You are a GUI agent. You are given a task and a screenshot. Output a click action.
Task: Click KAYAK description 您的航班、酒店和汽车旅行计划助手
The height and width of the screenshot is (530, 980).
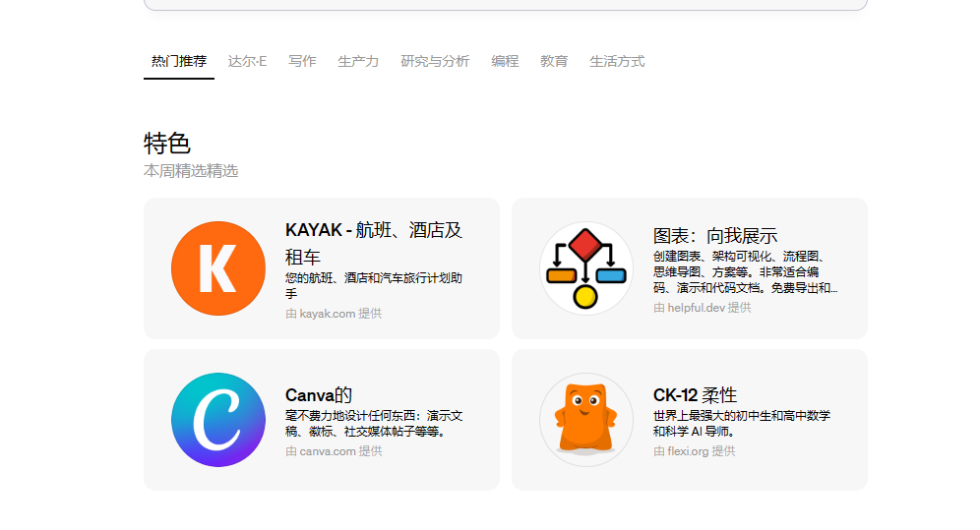coord(374,285)
